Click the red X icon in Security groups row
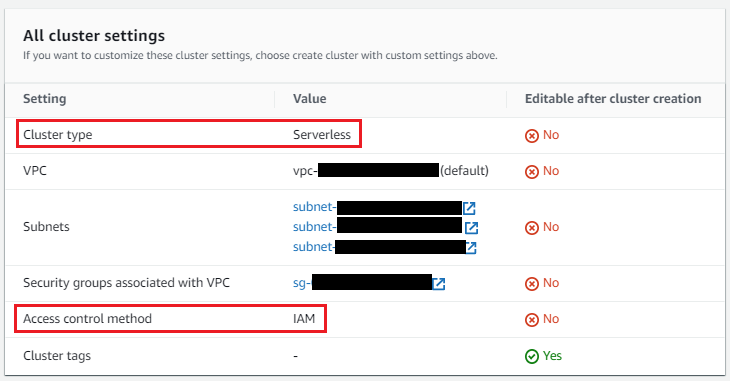Viewport: 730px width, 381px height. click(532, 283)
